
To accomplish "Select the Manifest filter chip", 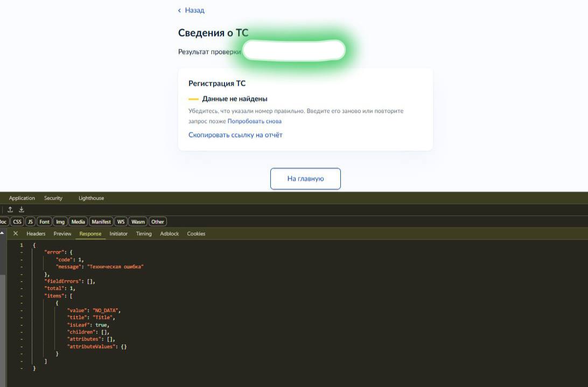I will [x=101, y=222].
